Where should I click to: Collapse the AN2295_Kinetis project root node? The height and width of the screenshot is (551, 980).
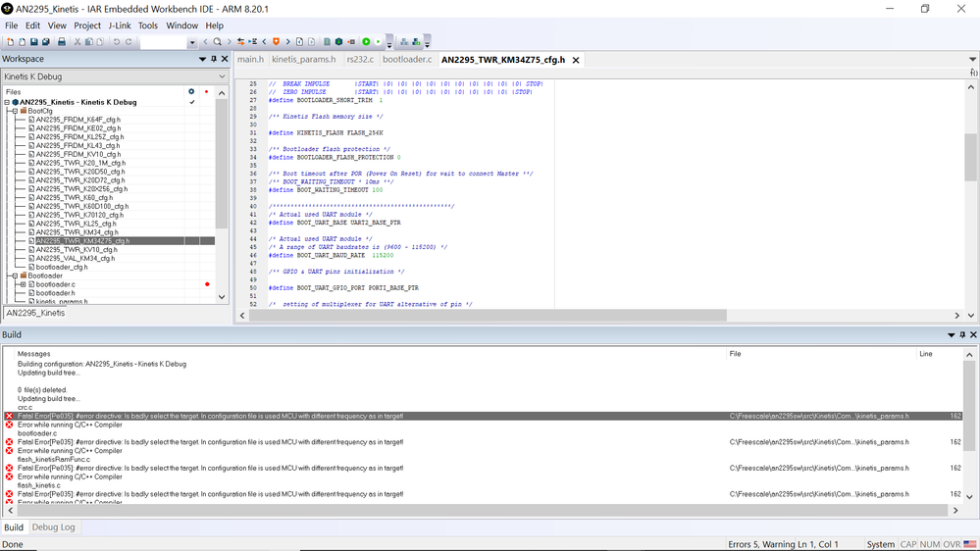(7, 102)
